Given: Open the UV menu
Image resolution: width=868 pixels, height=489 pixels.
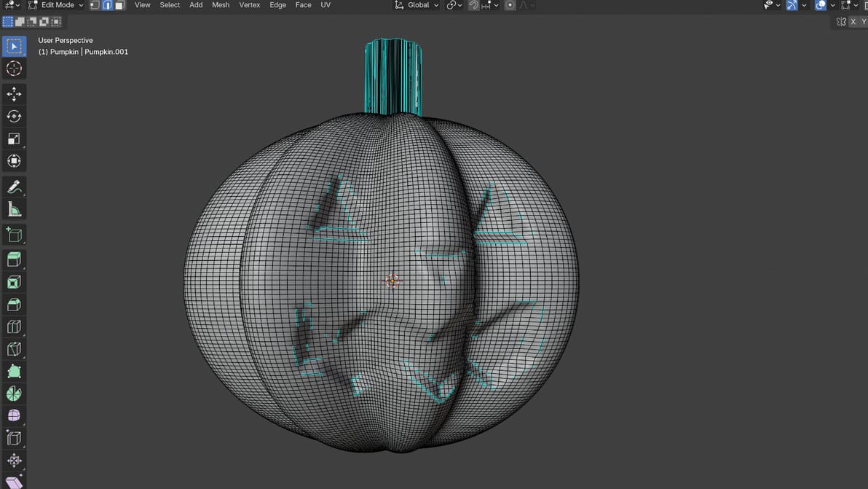Looking at the screenshot, I should tap(325, 5).
